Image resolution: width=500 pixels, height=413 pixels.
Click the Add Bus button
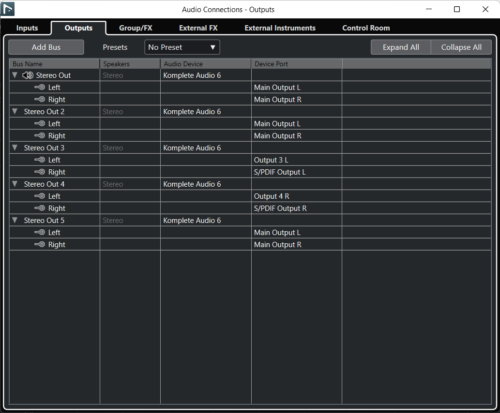[x=46, y=47]
